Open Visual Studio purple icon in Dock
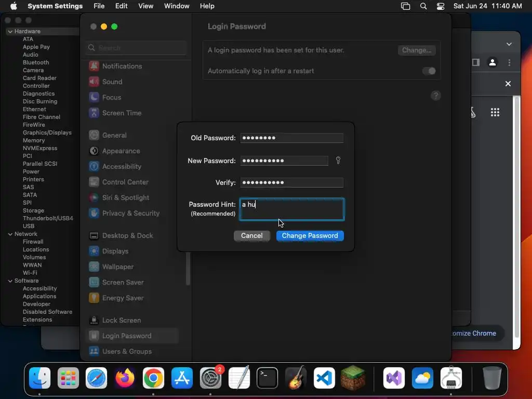Screen dimensions: 532x399 tap(394, 378)
